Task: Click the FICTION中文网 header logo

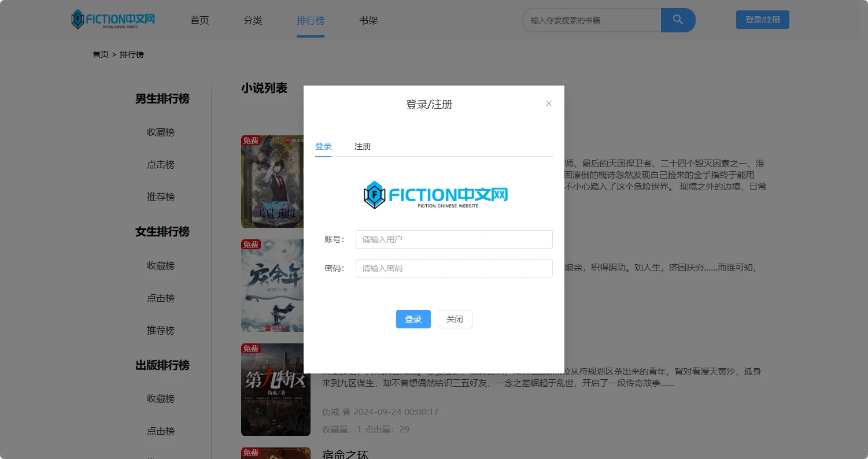Action: [x=113, y=20]
